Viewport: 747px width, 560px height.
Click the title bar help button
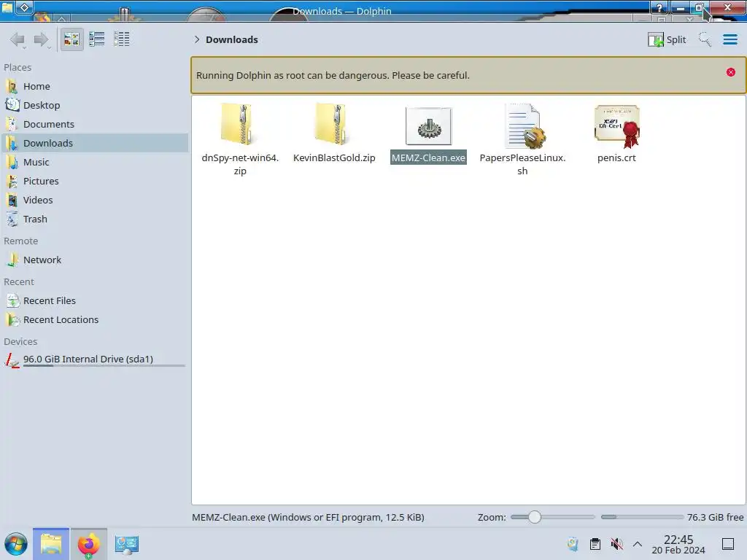pyautogui.click(x=659, y=7)
